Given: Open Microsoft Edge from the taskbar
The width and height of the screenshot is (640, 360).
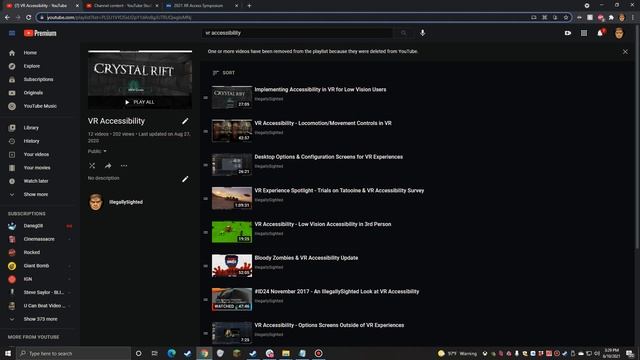Looking at the screenshot, I should 171,353.
